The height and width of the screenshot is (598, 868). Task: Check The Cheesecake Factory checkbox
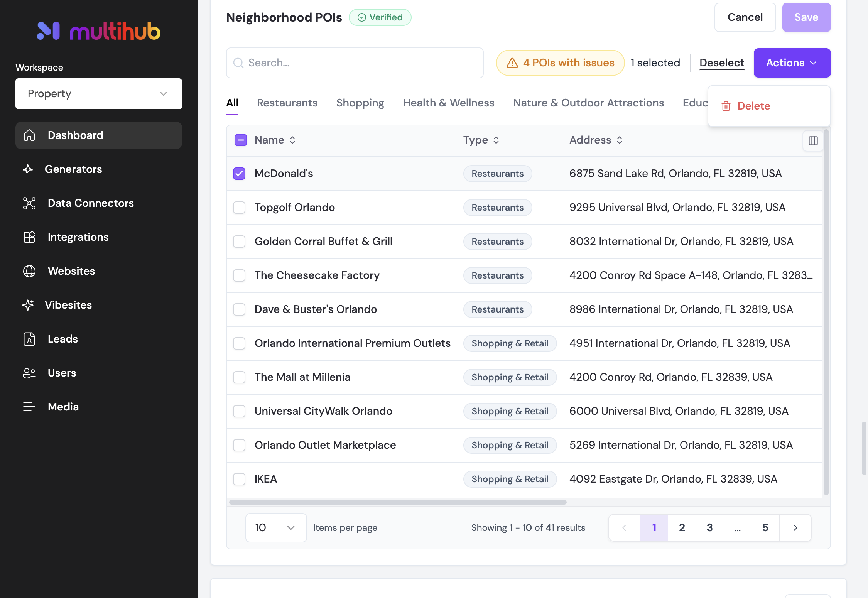[x=239, y=275]
